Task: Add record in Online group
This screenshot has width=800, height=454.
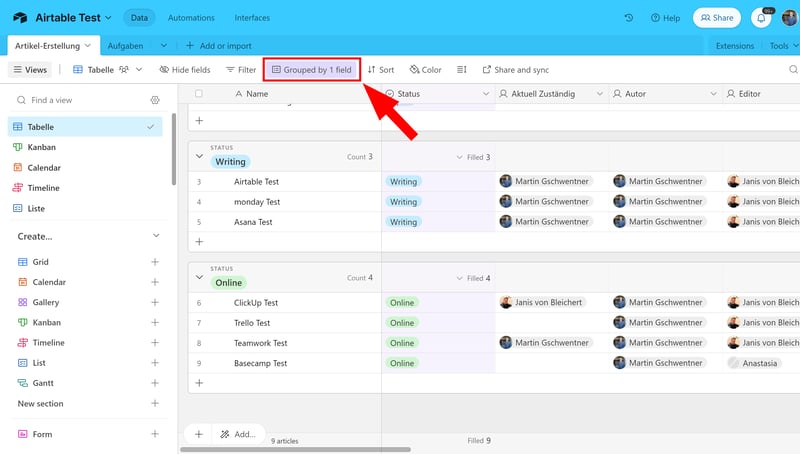Action: click(199, 383)
